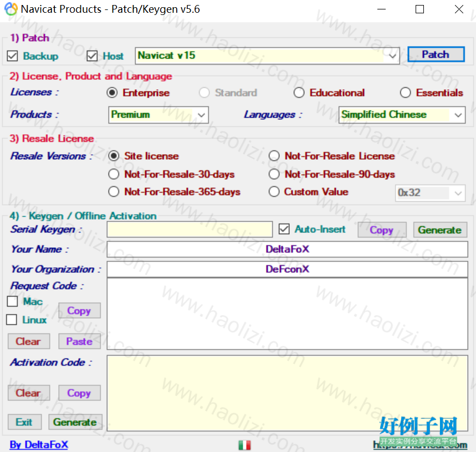Select Not-For-Resale-365-days option
This screenshot has width=476, height=452.
(x=114, y=192)
